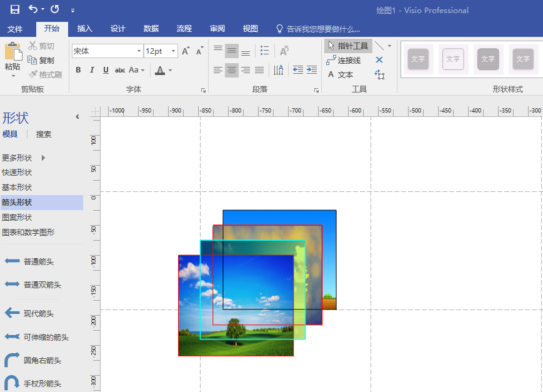Switch to the 流程 ribbon tab
The image size is (543, 392).
pos(184,29)
